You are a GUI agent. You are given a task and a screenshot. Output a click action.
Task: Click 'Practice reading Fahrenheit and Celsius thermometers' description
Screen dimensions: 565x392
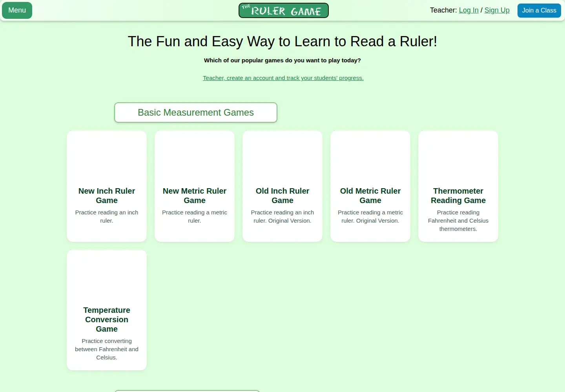coord(458,221)
